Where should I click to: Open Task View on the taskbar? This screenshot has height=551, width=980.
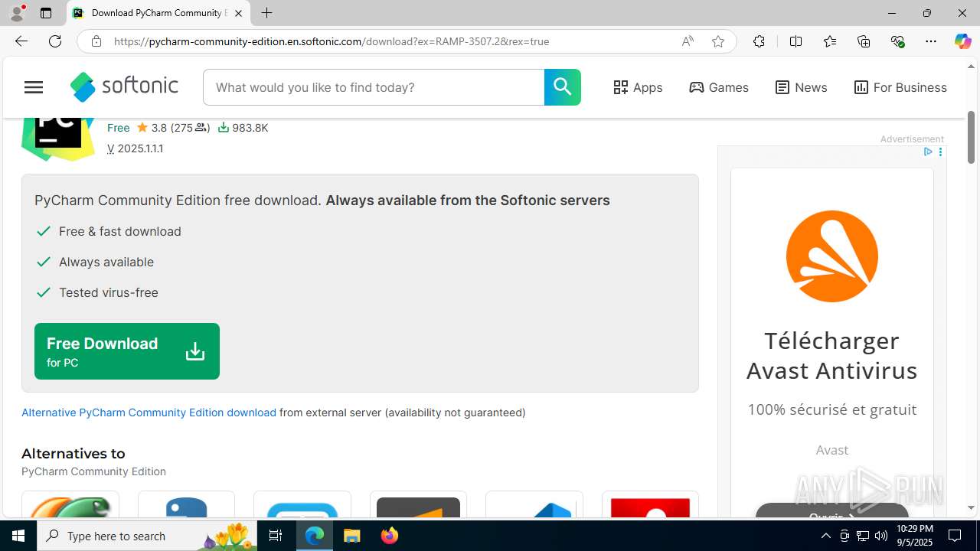276,536
